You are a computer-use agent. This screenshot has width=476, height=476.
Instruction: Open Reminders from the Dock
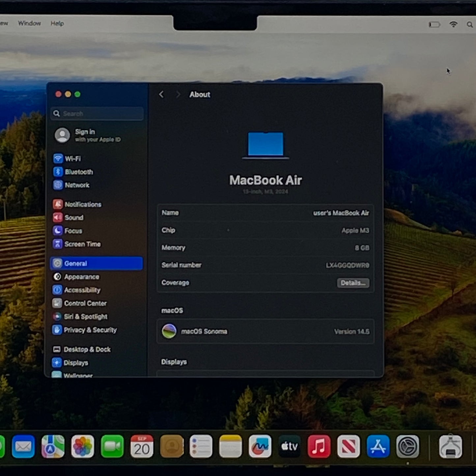[x=201, y=446]
